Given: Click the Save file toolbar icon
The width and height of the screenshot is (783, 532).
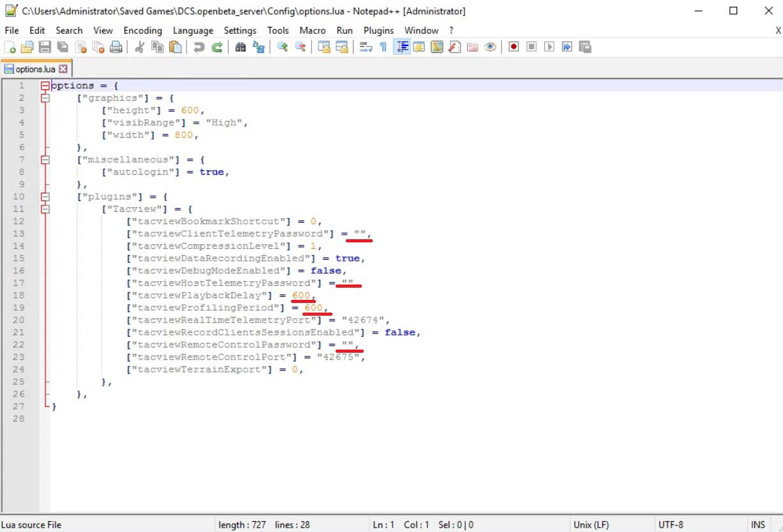Looking at the screenshot, I should [45, 47].
